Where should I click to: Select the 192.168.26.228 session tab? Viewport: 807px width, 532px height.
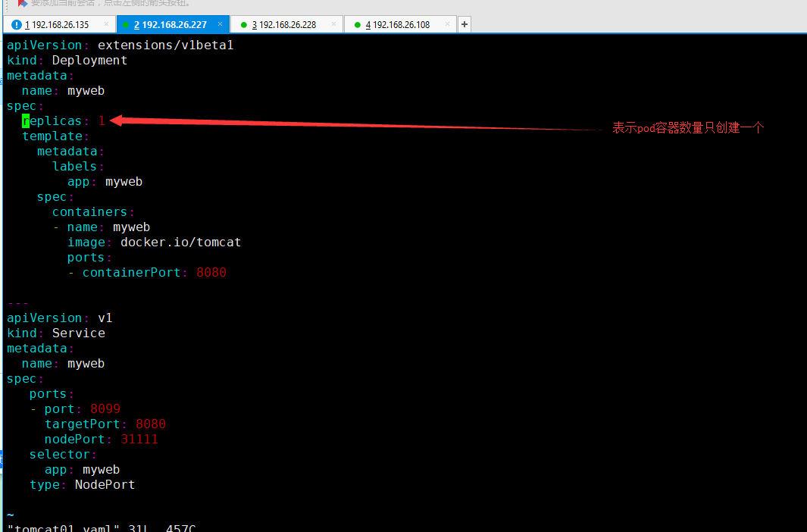284,25
